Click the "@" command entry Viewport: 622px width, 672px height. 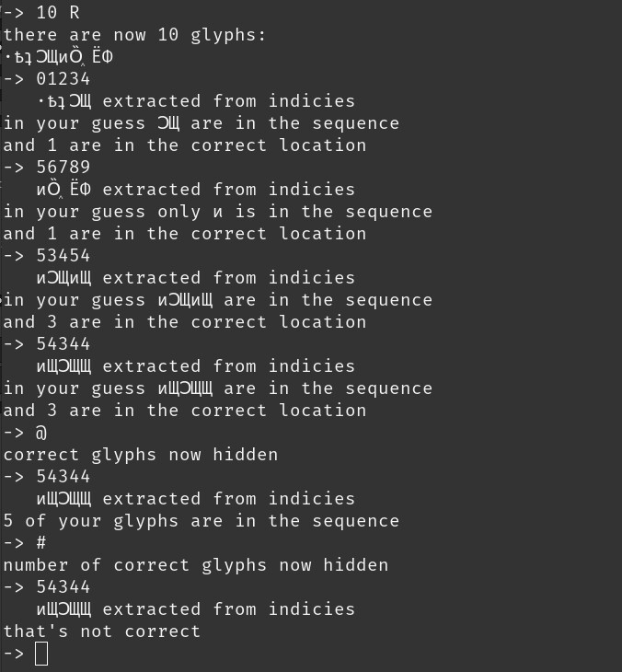41,433
